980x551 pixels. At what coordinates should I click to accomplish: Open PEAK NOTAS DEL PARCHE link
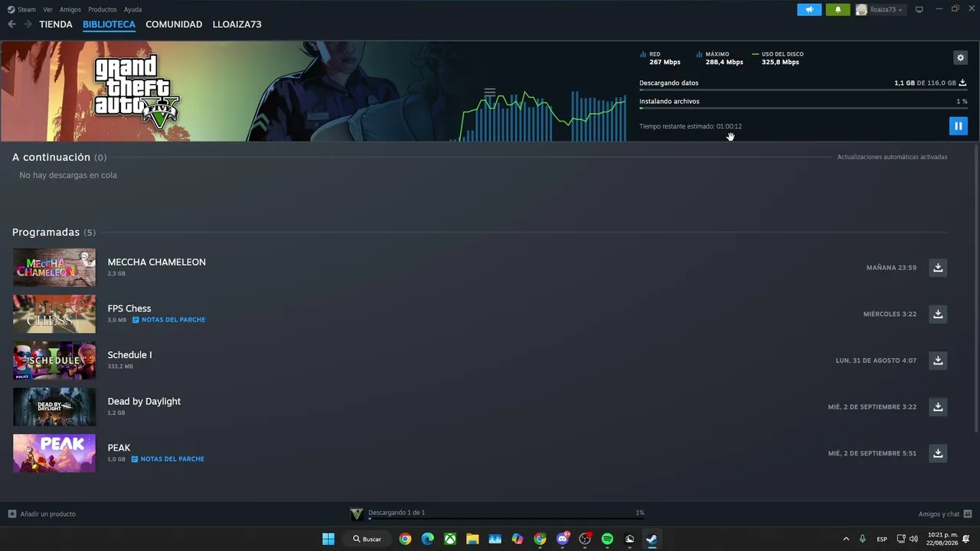coord(168,459)
